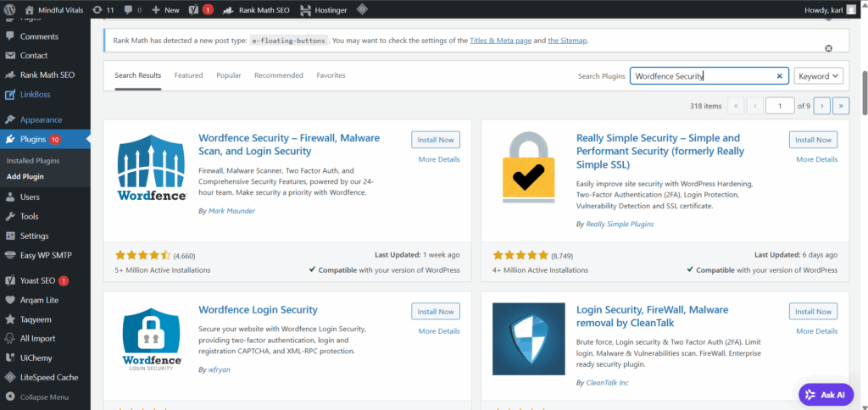868x410 pixels.
Task: Open Hostinger admin bar menu
Action: click(324, 9)
